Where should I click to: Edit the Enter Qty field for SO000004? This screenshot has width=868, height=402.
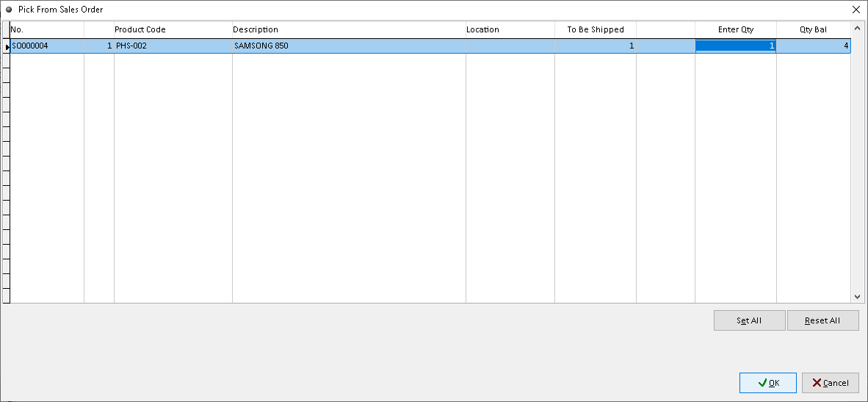coord(736,46)
